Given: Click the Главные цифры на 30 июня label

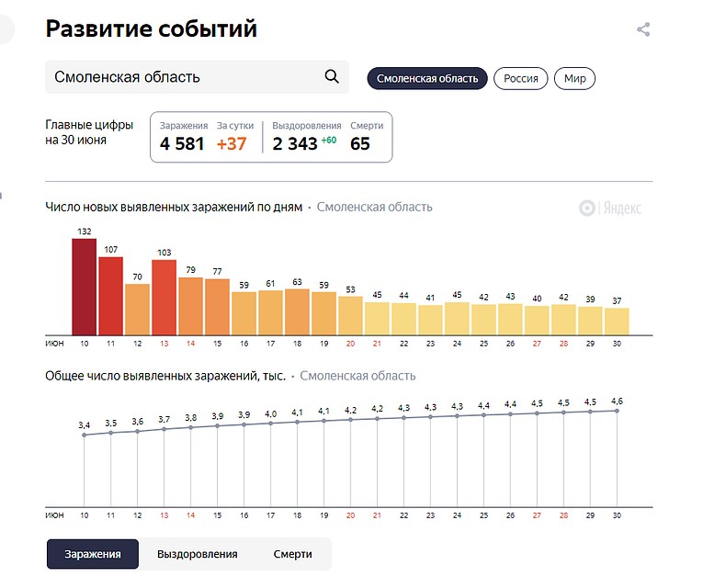Looking at the screenshot, I should pos(89,132).
